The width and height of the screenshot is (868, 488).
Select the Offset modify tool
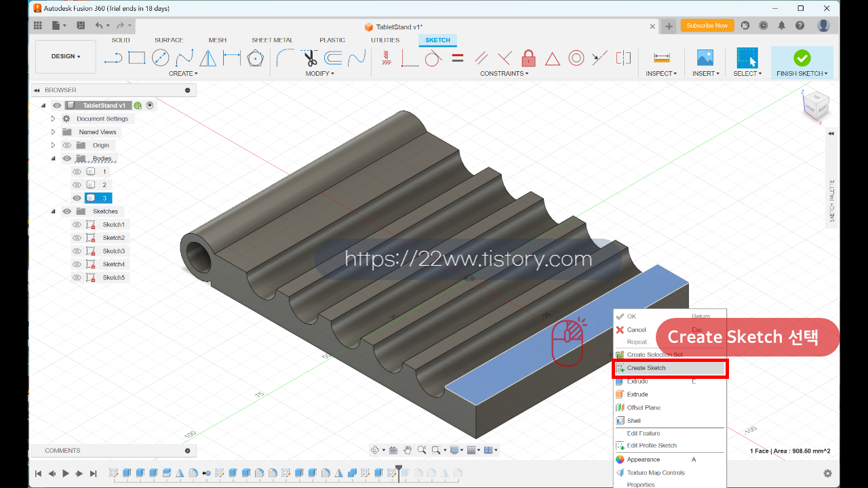point(333,58)
